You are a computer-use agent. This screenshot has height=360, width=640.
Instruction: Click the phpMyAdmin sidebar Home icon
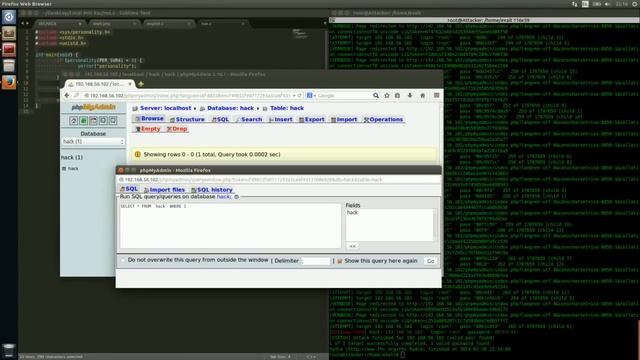[73, 120]
